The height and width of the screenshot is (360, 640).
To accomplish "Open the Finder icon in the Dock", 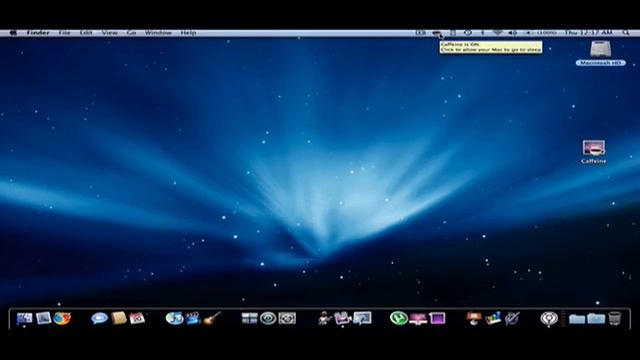I will coord(24,318).
